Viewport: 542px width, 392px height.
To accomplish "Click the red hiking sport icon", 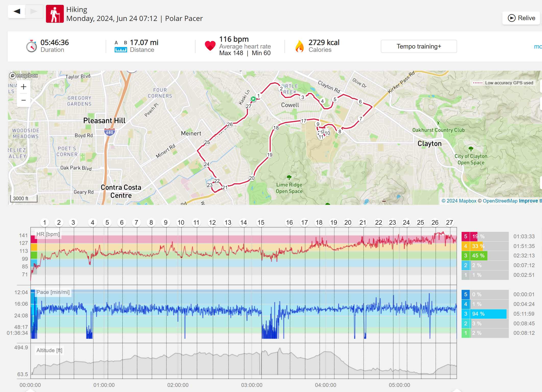I will (55, 14).
